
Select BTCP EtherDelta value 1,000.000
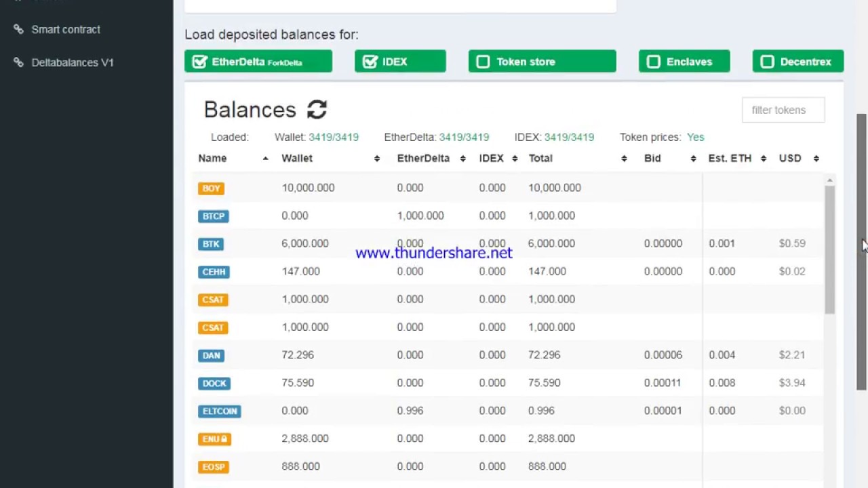(420, 216)
